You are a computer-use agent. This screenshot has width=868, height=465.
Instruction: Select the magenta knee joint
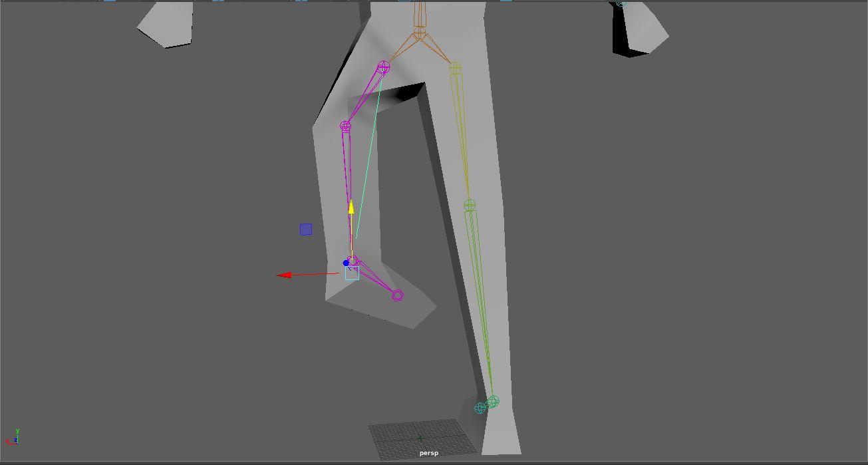pos(345,124)
